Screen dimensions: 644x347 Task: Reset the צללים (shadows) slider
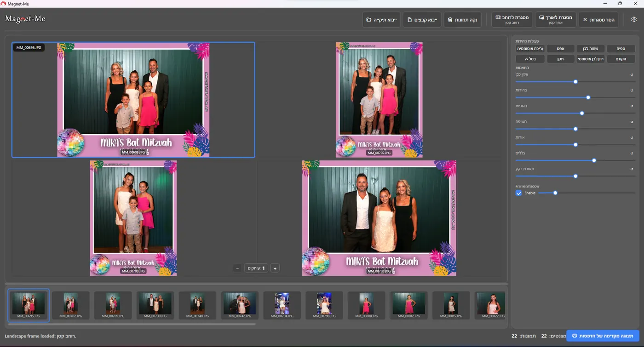[632, 153]
